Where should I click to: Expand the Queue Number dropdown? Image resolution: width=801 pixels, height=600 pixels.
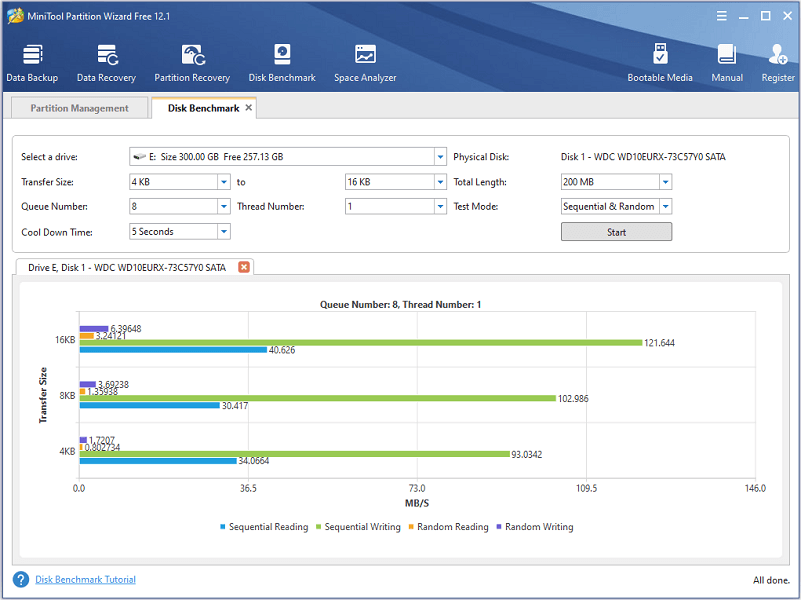tap(224, 207)
